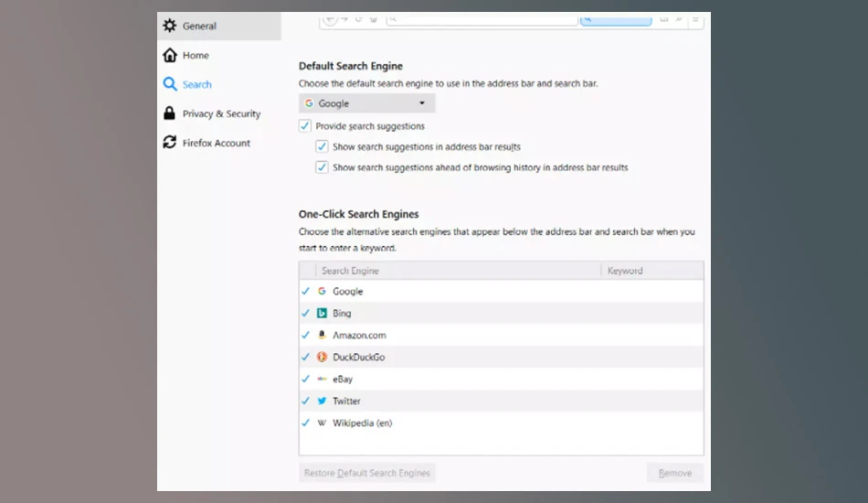Select the DuckDuckGo row name text
This screenshot has width=868, height=503.
coord(359,358)
